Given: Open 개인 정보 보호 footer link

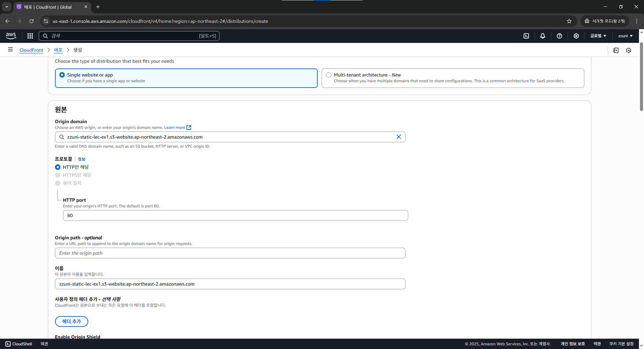Looking at the screenshot, I should point(573,344).
